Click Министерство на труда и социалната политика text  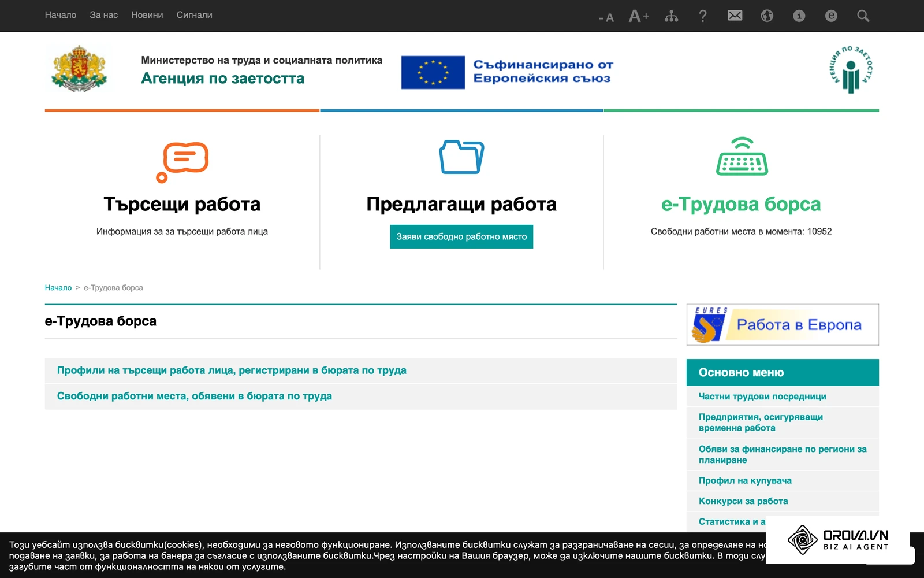tap(262, 60)
